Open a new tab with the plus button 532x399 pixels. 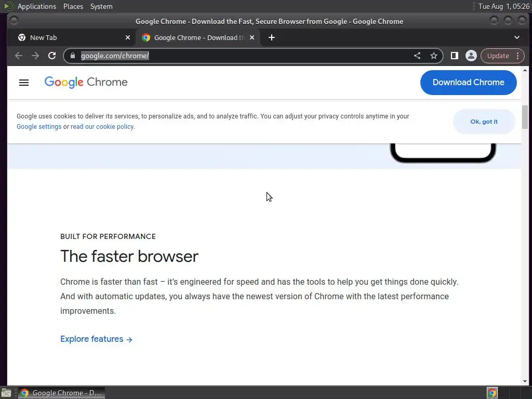pos(271,37)
